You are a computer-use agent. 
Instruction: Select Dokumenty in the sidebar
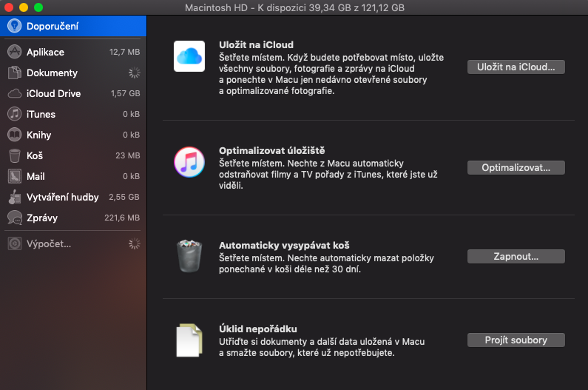tap(73, 73)
